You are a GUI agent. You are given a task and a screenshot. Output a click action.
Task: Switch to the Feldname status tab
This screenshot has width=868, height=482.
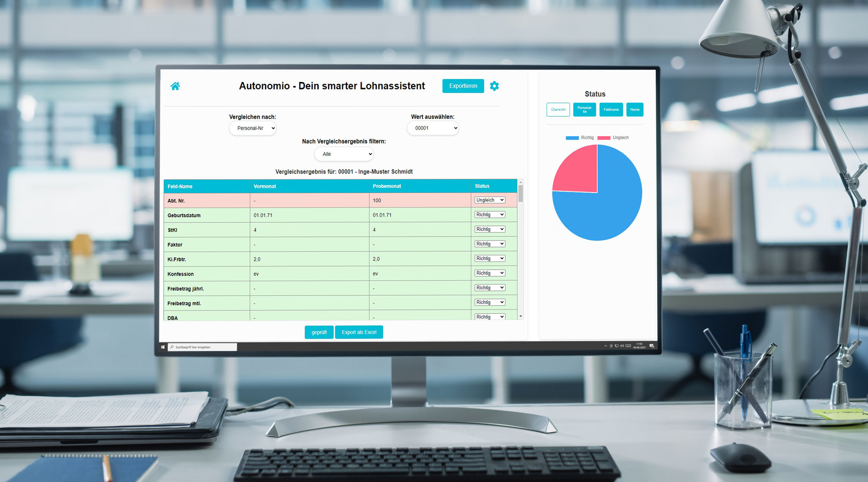pyautogui.click(x=611, y=109)
